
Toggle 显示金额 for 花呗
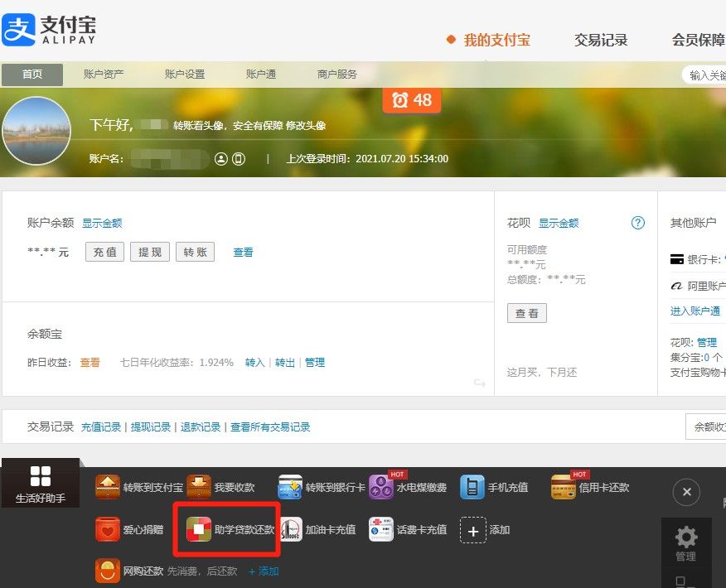coord(559,223)
